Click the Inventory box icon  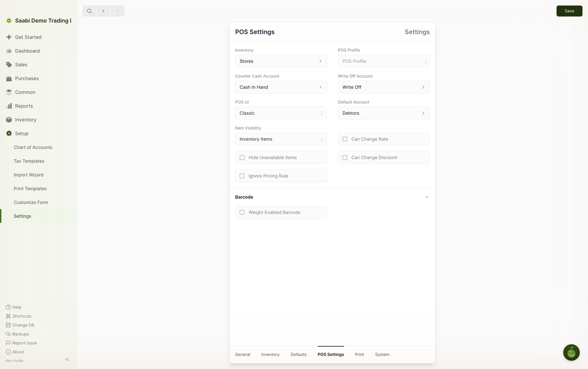click(x=9, y=120)
